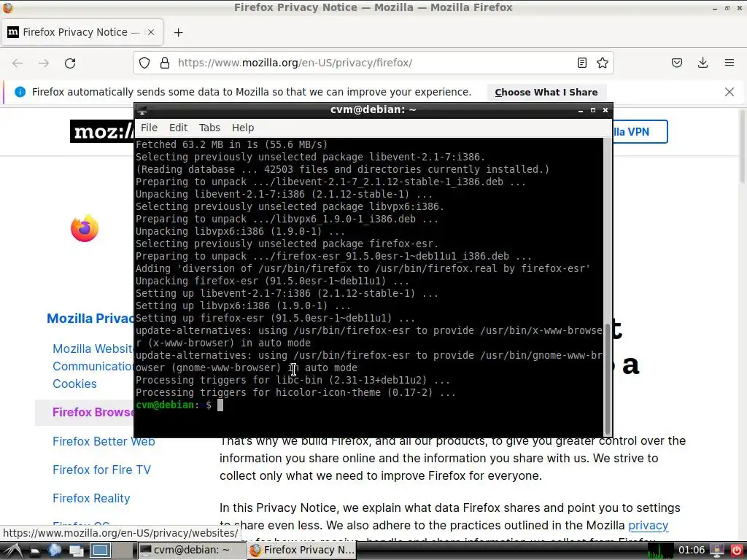Click the red power logout icon

737,551
